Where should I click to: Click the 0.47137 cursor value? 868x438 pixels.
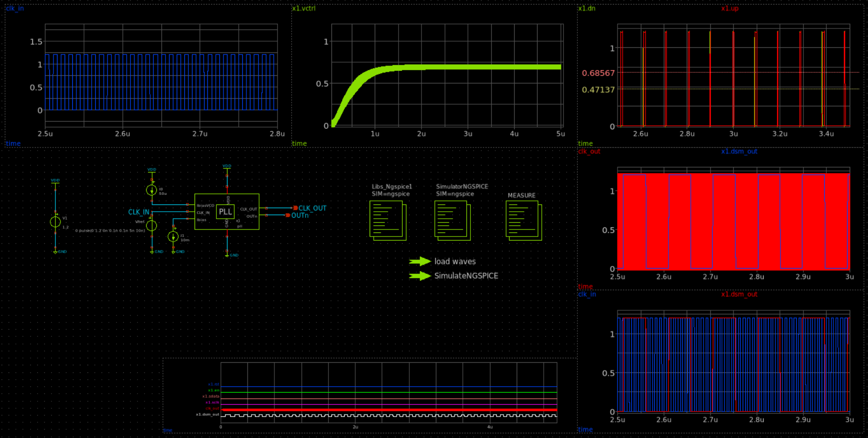598,90
